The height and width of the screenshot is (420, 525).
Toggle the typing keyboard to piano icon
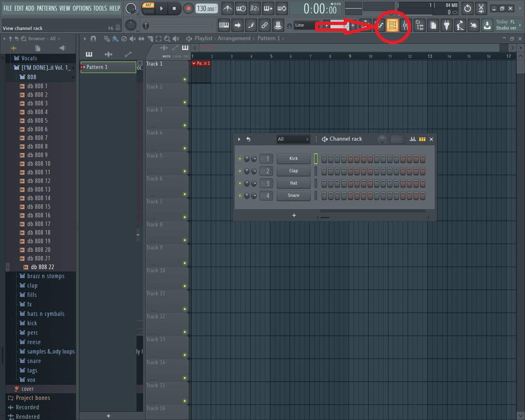224,25
